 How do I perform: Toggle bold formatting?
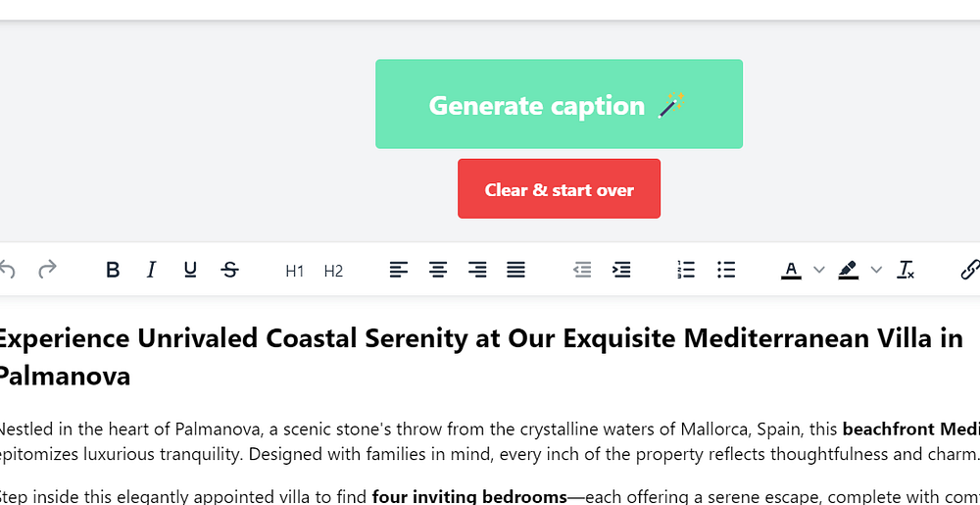(x=113, y=270)
